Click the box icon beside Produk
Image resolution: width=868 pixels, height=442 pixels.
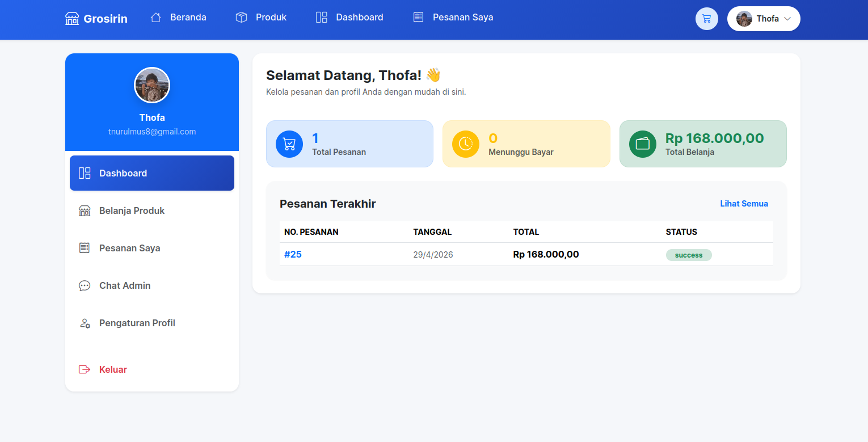point(241,18)
